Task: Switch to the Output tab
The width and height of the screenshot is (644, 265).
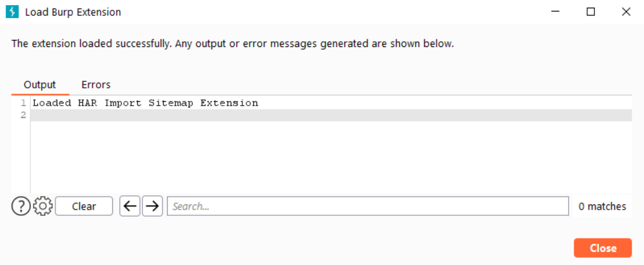Action: point(40,84)
